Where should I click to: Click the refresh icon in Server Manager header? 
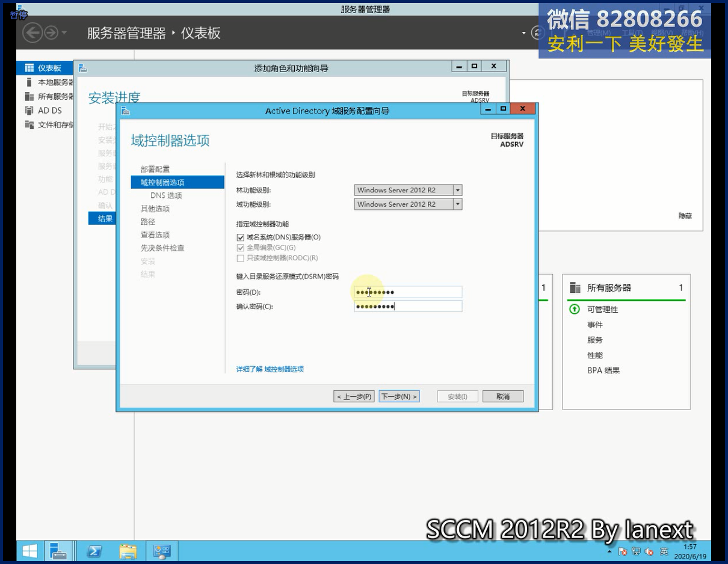[x=537, y=33]
